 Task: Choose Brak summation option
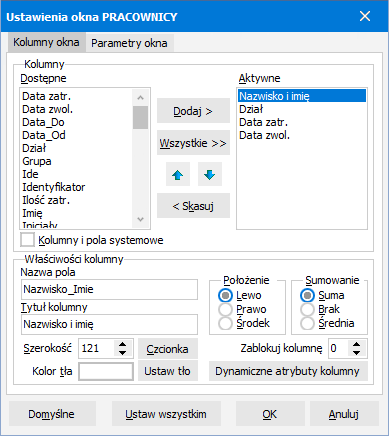pyautogui.click(x=307, y=309)
